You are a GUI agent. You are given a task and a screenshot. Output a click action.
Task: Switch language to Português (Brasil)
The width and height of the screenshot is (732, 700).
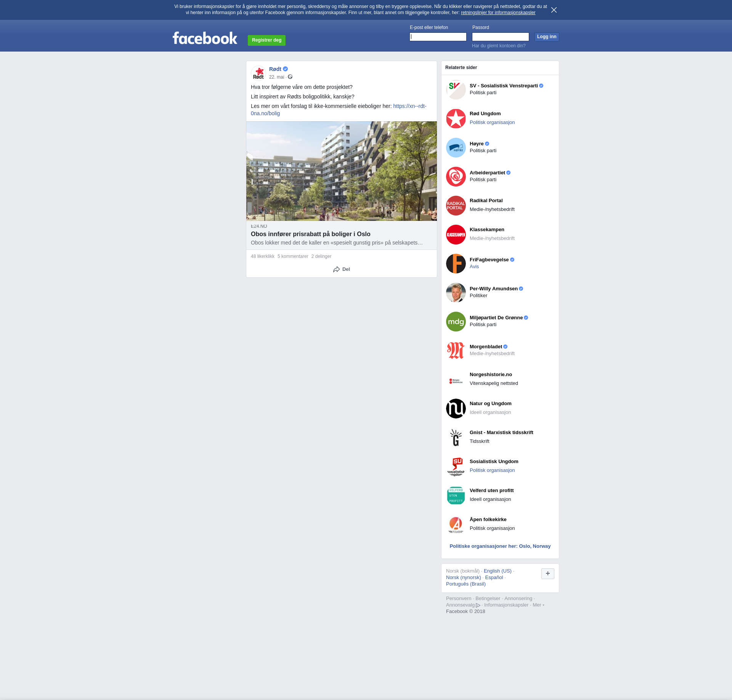click(x=466, y=584)
